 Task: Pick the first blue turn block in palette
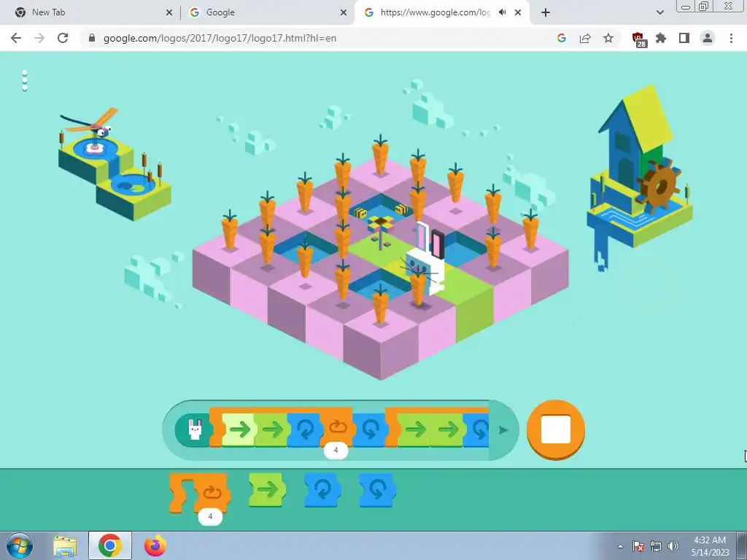(x=322, y=489)
